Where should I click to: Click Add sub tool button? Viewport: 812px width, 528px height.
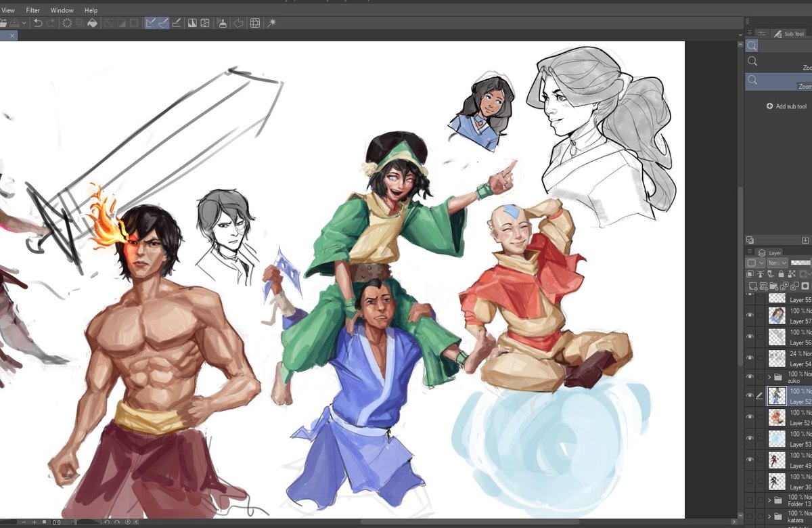pyautogui.click(x=786, y=106)
